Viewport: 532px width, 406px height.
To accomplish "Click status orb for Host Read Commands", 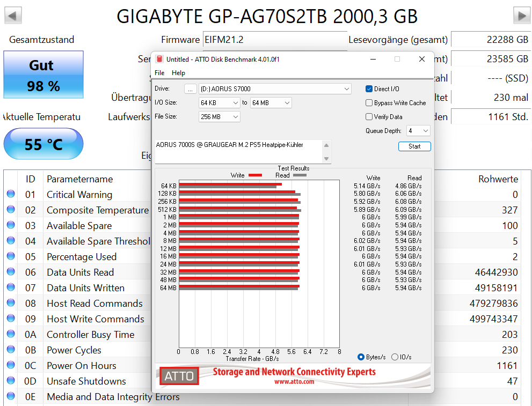I will pos(11,302).
